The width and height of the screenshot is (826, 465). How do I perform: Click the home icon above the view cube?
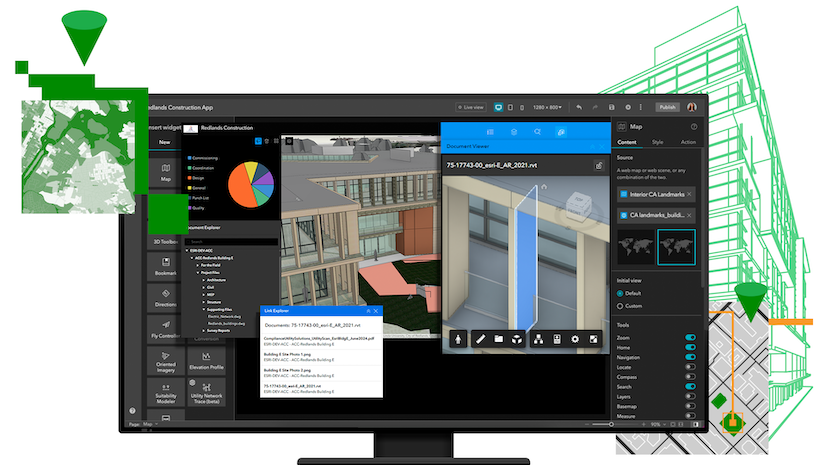coord(544,186)
